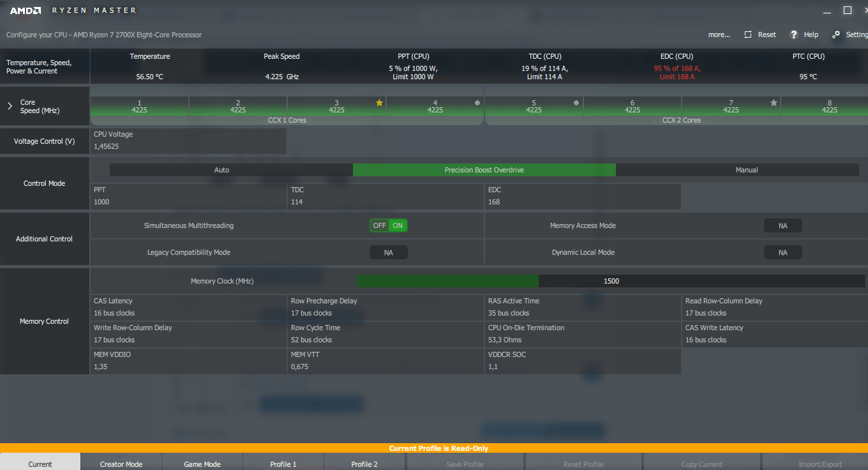868x470 pixels.
Task: Select Auto control mode
Action: coord(231,170)
